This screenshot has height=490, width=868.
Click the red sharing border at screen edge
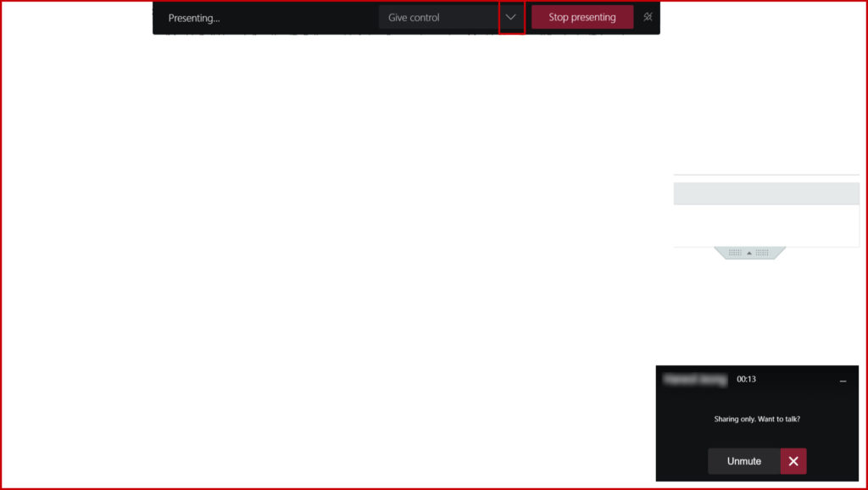tap(1, 254)
